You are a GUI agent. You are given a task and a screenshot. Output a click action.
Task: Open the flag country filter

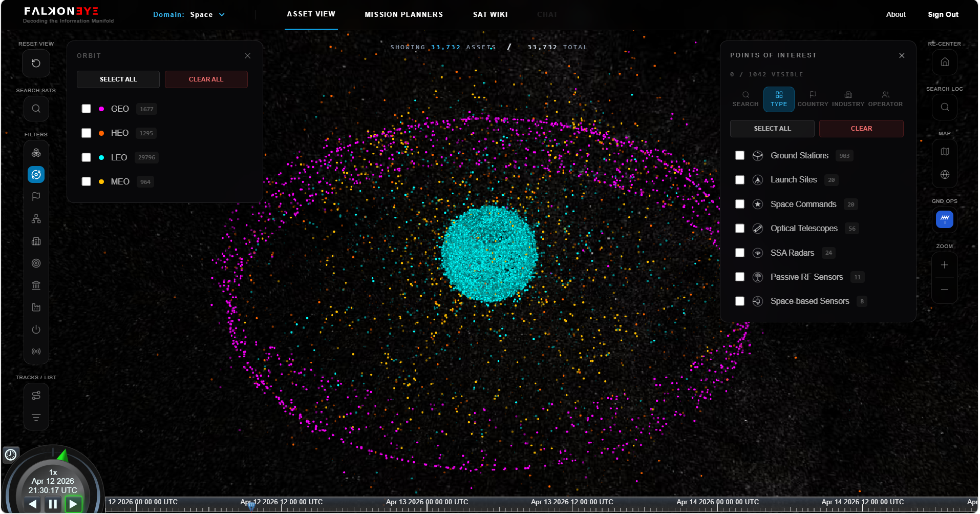tap(36, 196)
